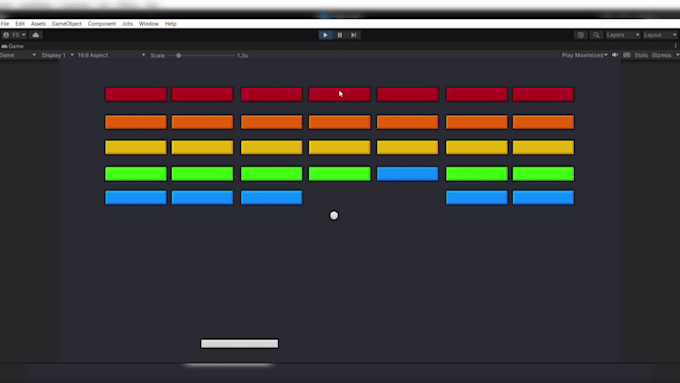Open the account FS dropdown
The image size is (680, 383).
pos(14,35)
